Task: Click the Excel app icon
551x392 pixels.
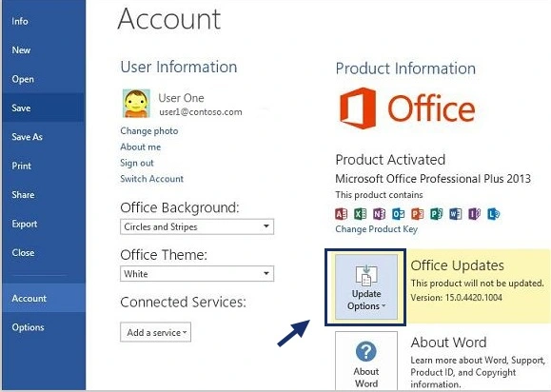Action: tap(360, 213)
